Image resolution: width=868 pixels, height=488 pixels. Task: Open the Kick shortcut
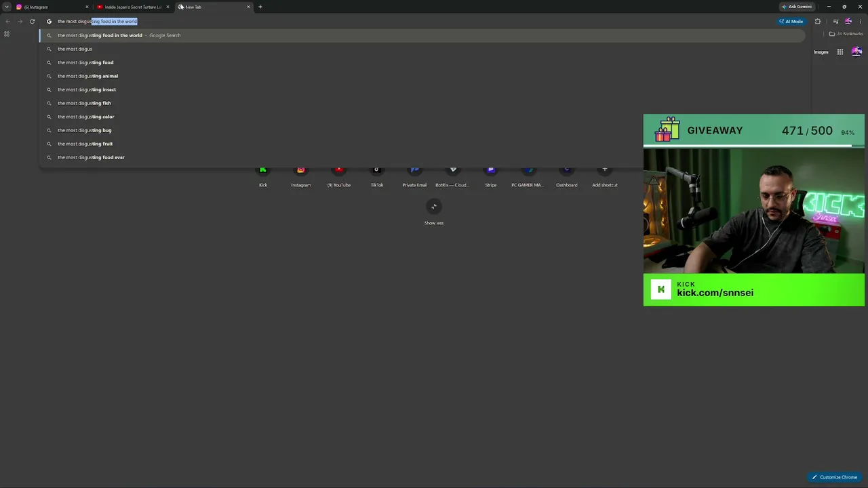click(263, 176)
